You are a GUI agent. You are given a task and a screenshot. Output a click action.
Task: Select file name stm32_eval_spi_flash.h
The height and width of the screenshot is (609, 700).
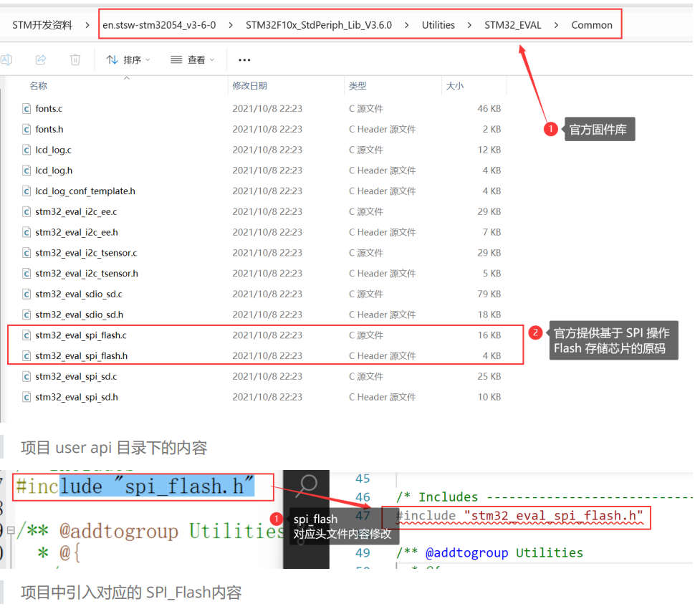coord(81,356)
